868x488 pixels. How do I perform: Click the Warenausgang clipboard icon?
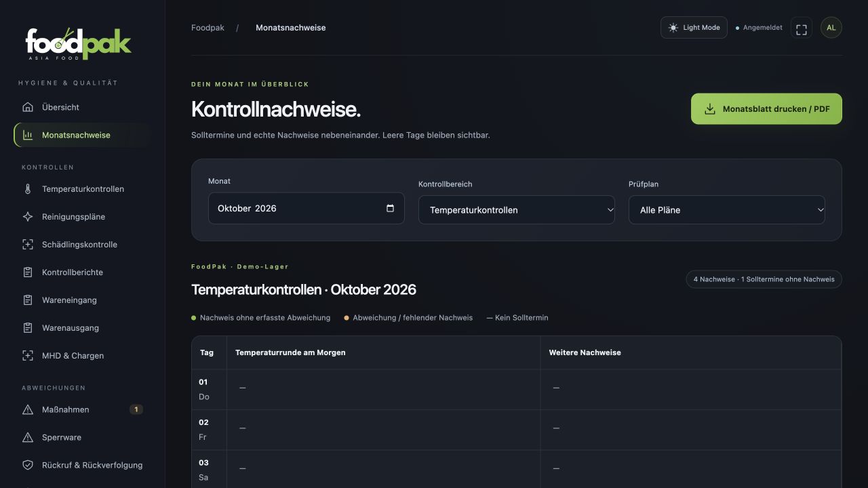28,328
